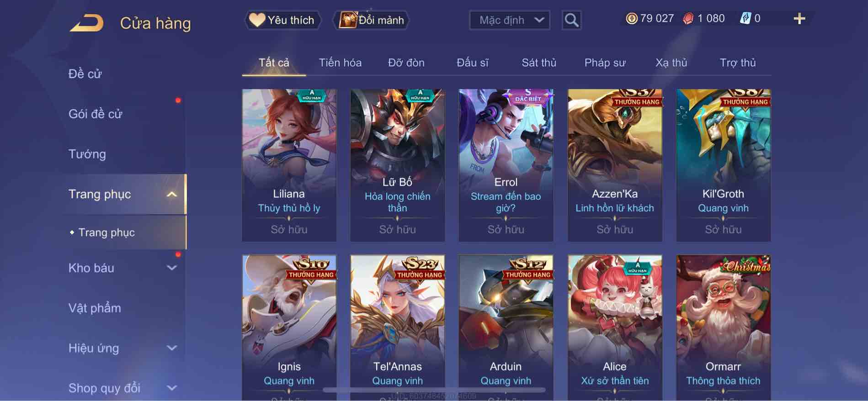Select the Liliana Thủy thủ hồ ly skin
Screen dimensions: 868x401
(x=289, y=165)
